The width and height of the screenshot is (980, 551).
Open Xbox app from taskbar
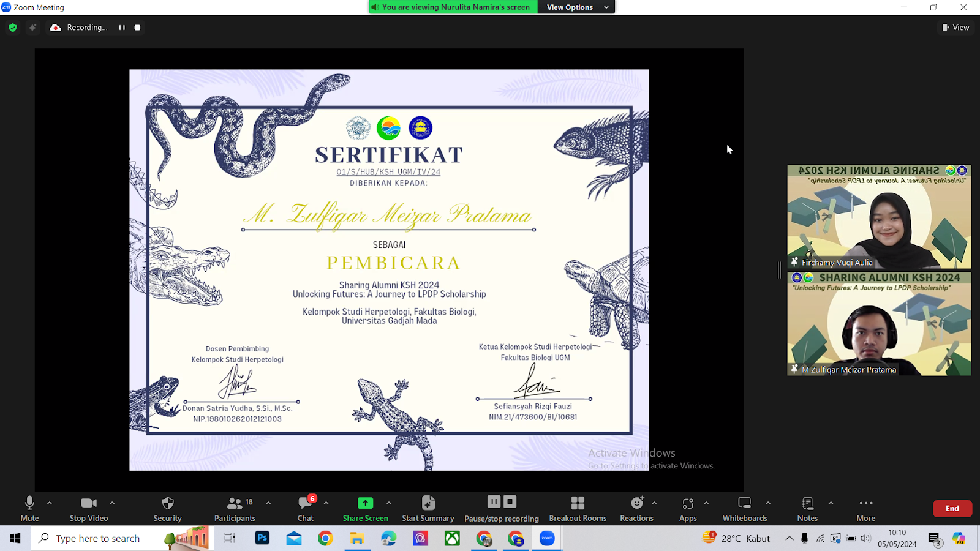(452, 538)
